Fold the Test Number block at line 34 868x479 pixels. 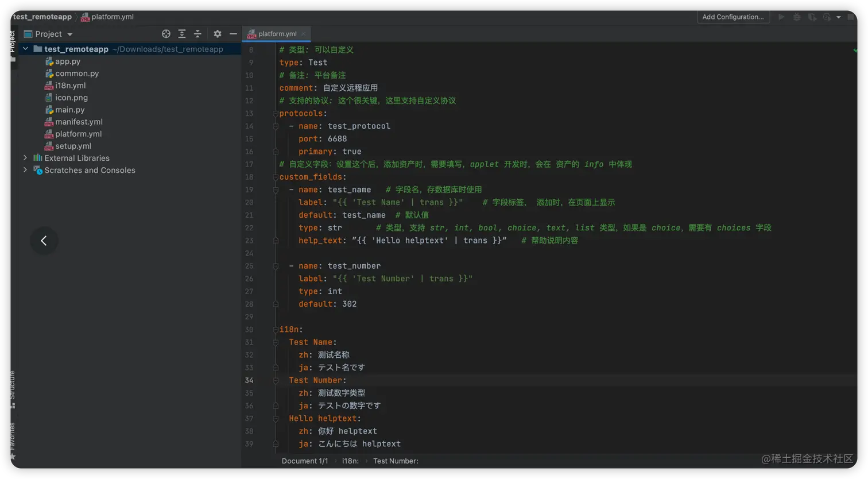click(x=276, y=380)
